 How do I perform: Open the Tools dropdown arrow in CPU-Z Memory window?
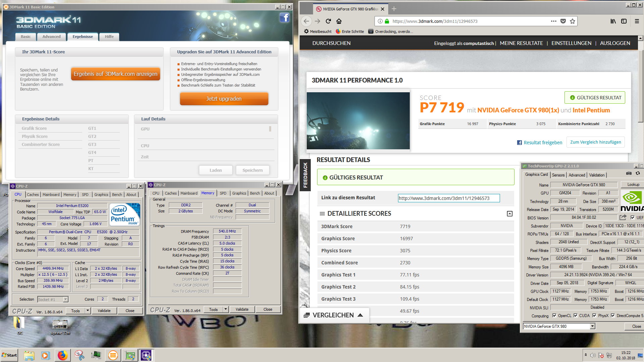(226, 309)
